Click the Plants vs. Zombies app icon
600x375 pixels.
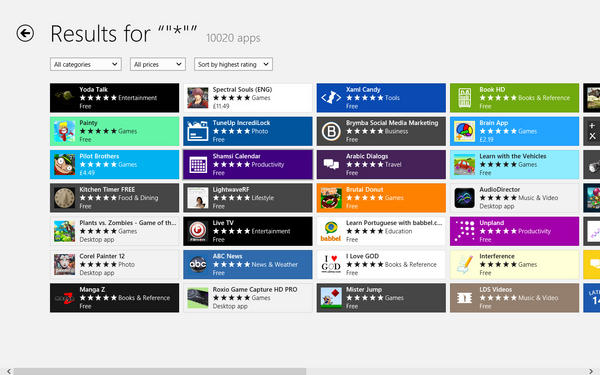tap(64, 231)
